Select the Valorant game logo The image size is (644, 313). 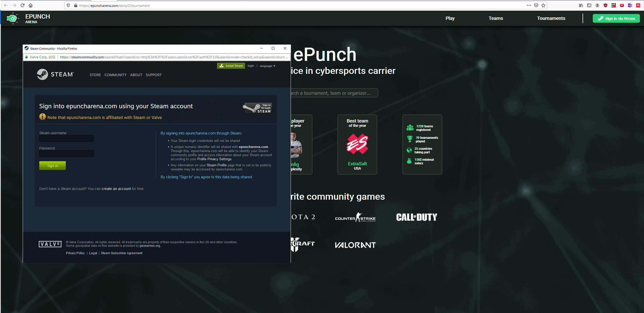[355, 245]
